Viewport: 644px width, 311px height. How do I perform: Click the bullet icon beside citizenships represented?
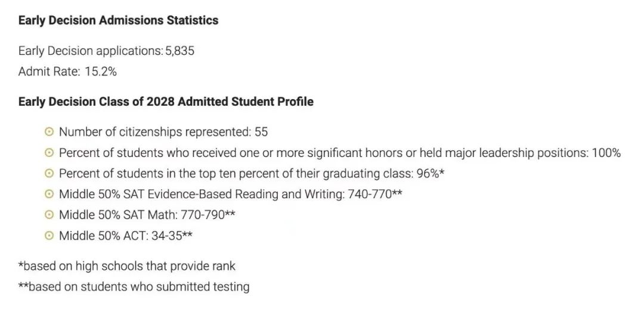click(x=49, y=132)
